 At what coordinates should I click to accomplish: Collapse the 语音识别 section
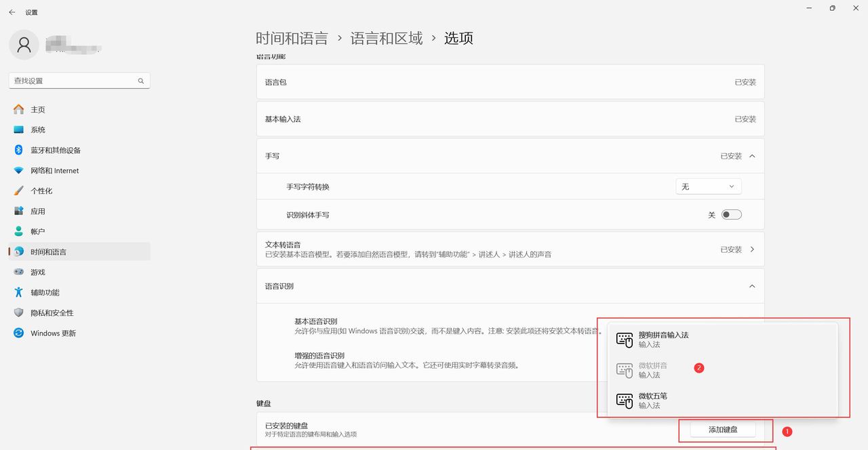[x=751, y=286]
